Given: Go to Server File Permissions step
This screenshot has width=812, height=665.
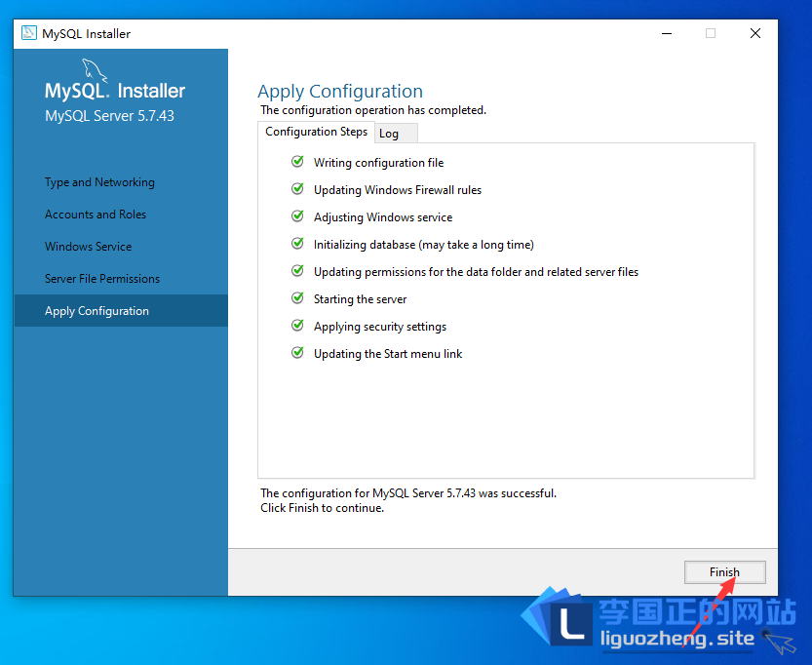Looking at the screenshot, I should pyautogui.click(x=102, y=279).
